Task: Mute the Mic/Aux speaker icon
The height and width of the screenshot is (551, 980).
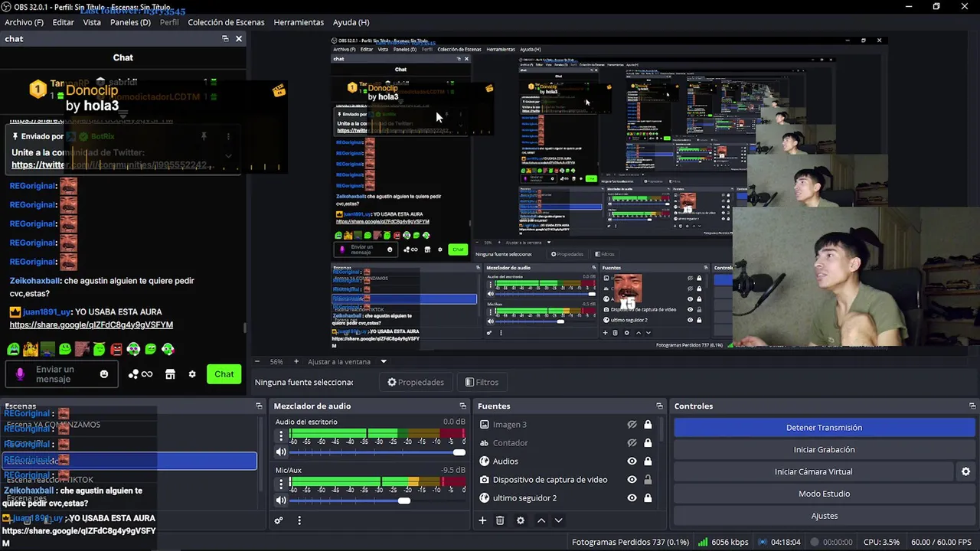Action: [281, 500]
